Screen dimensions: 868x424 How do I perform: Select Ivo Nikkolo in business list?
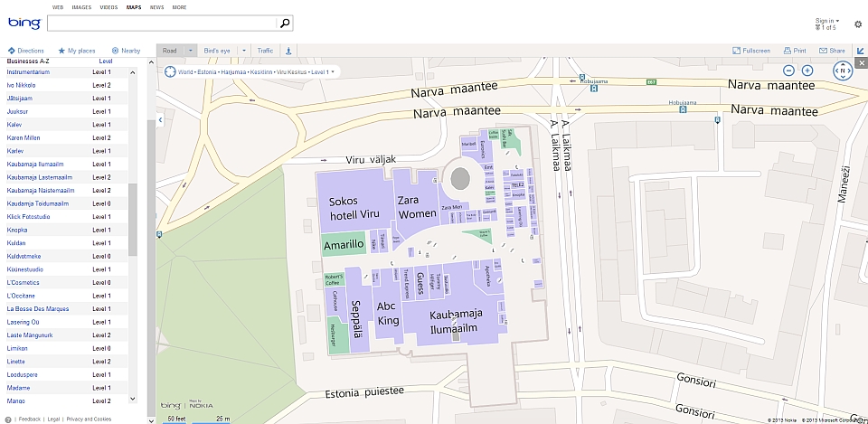(21, 85)
